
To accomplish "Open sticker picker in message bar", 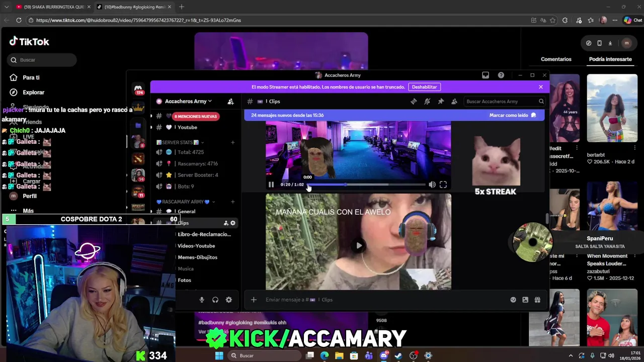I will tap(525, 300).
